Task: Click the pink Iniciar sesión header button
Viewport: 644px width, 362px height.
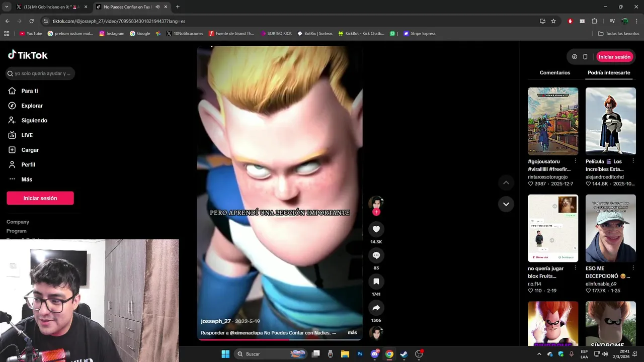Action: coord(614,57)
